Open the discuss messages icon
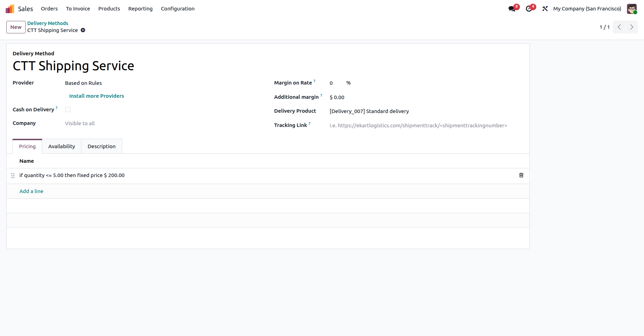 pos(512,9)
